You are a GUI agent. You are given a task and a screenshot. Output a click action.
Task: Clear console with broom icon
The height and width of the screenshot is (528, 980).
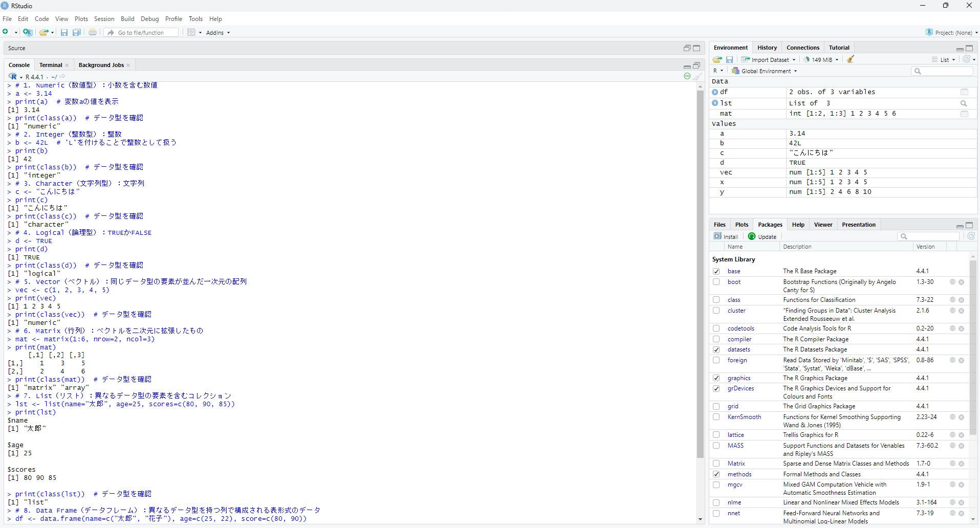click(698, 76)
